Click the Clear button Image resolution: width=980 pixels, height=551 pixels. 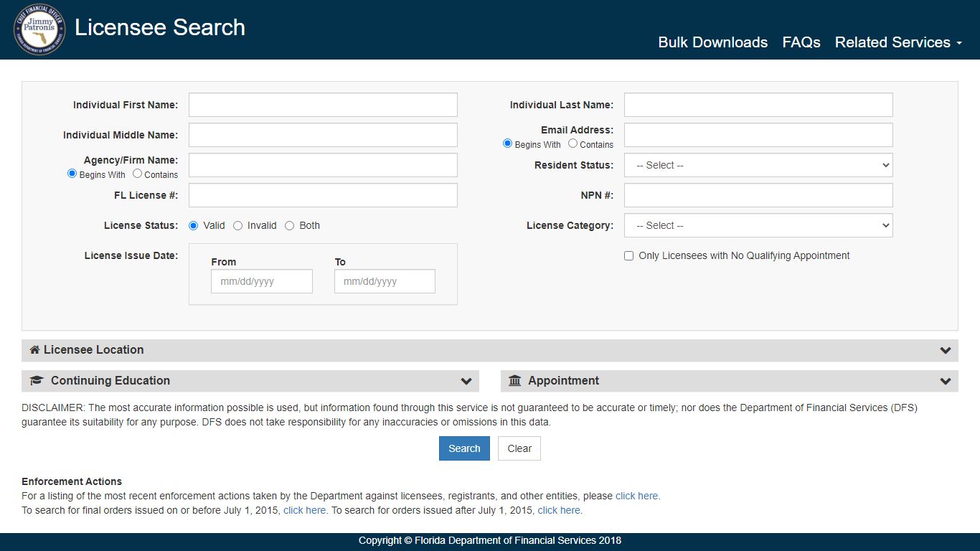pos(519,448)
